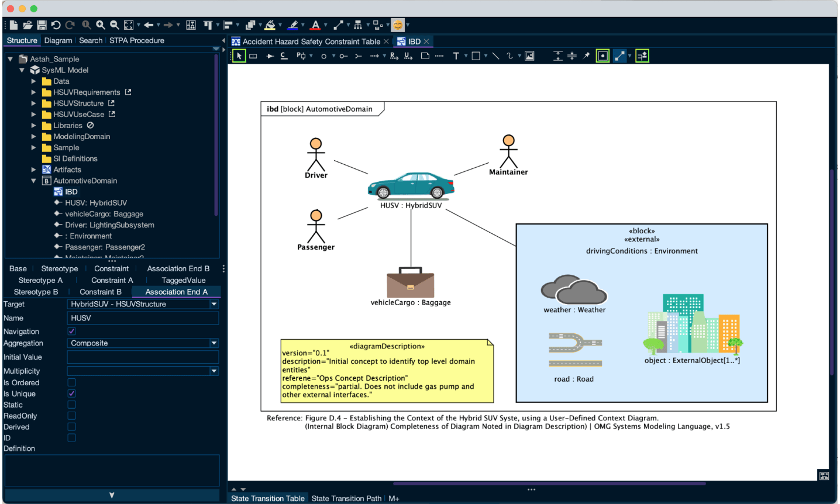Open the Multiplicity dropdown
840x504 pixels.
coord(214,371)
